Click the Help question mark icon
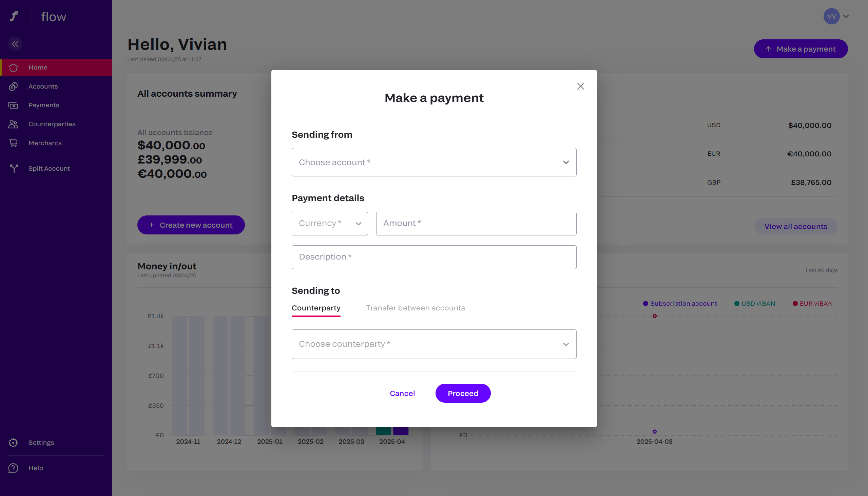Image resolution: width=868 pixels, height=496 pixels. pyautogui.click(x=13, y=468)
